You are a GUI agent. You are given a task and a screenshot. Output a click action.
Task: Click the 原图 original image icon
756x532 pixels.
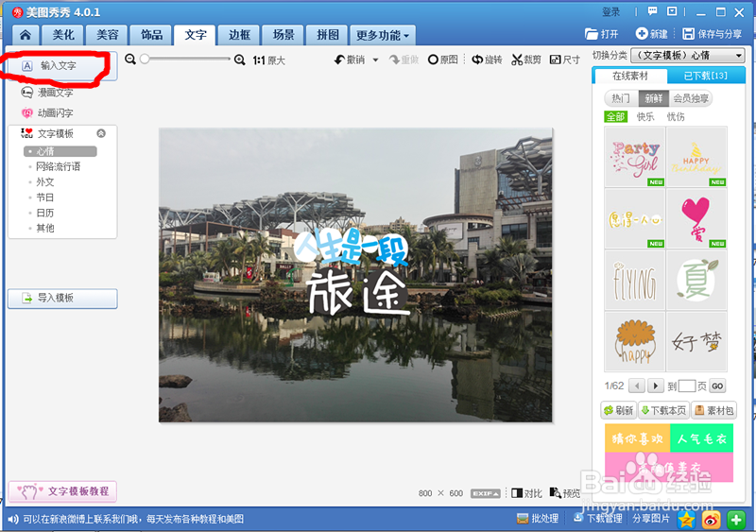[433, 60]
